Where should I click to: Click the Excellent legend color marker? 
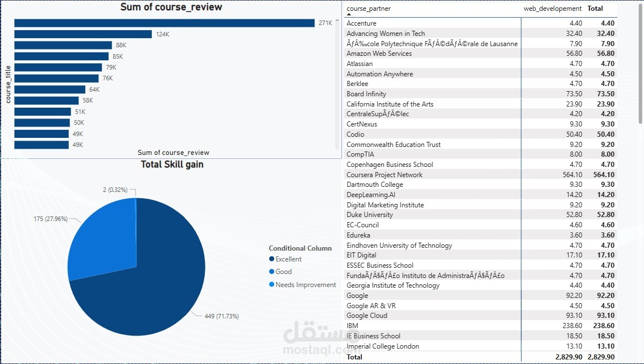(x=271, y=259)
